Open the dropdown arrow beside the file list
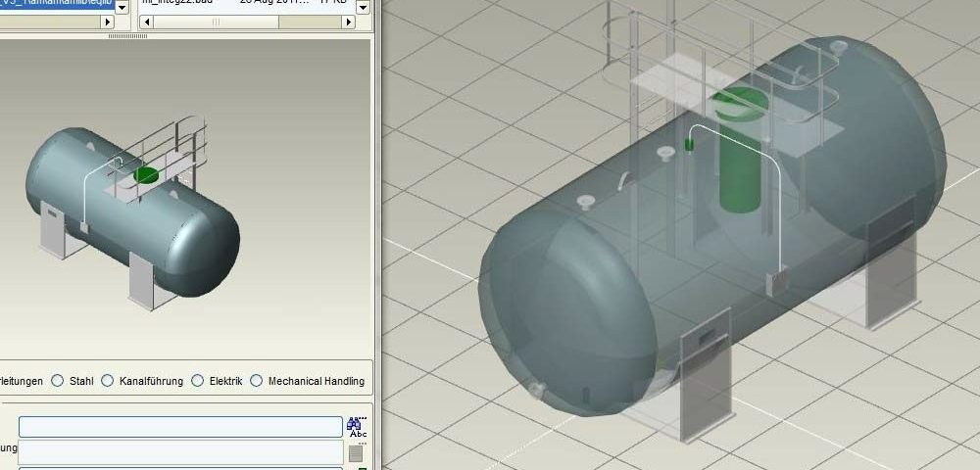Viewport: 980px width, 470px height. coord(364,6)
